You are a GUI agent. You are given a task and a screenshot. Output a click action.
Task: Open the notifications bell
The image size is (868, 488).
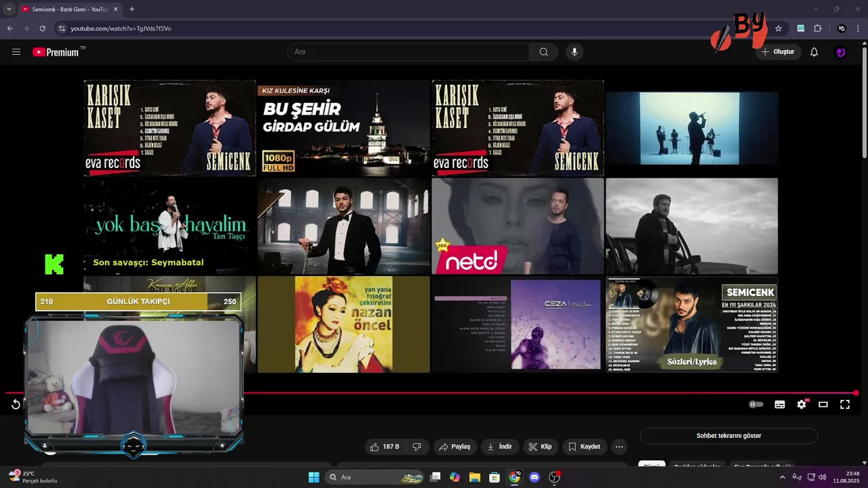point(814,52)
